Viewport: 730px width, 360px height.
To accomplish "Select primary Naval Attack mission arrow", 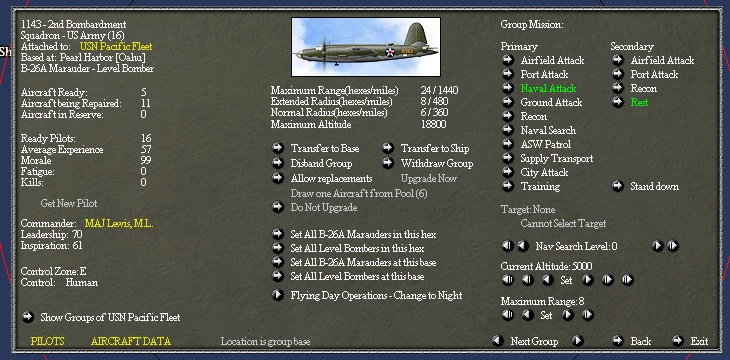I will tap(507, 88).
